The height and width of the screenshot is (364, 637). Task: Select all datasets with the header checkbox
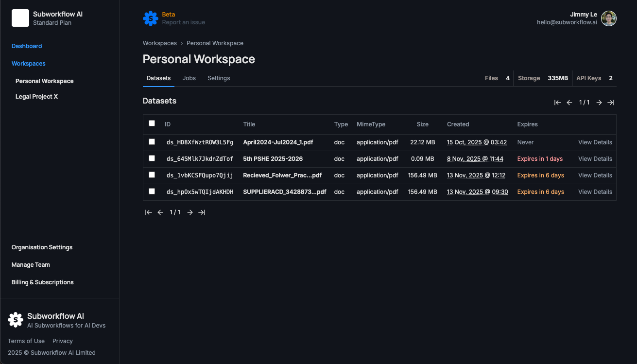152,123
